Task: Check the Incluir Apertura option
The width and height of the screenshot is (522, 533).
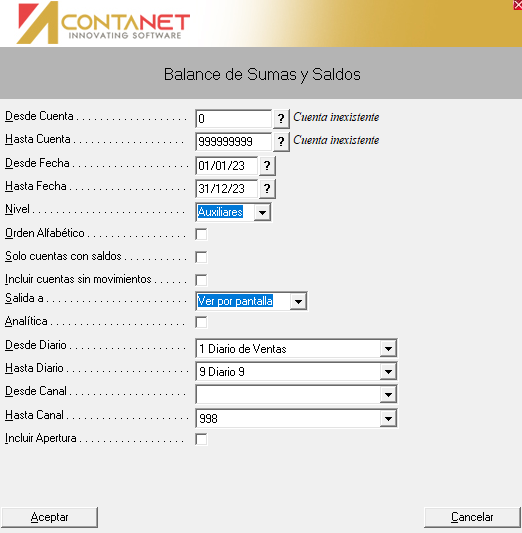Action: [201, 439]
